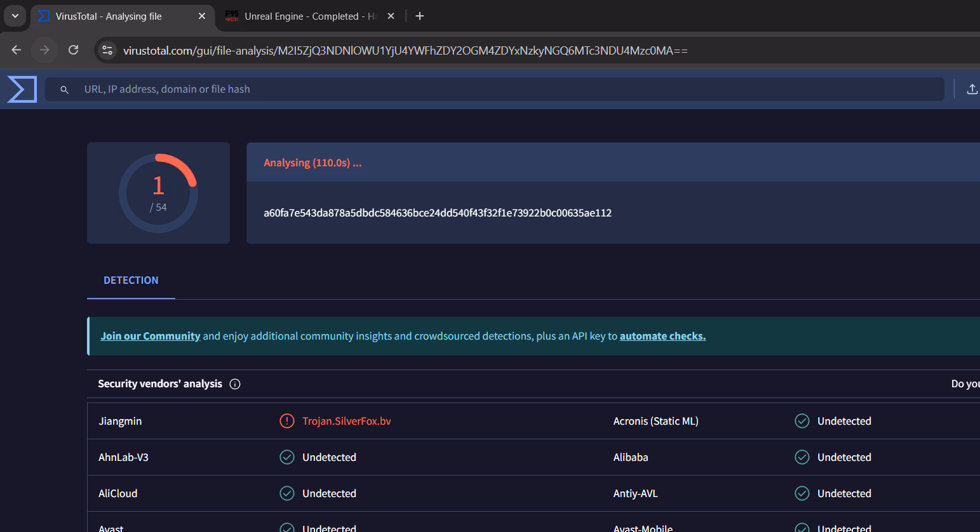Follow the Join our Community link
The height and width of the screenshot is (532, 980).
coord(151,336)
